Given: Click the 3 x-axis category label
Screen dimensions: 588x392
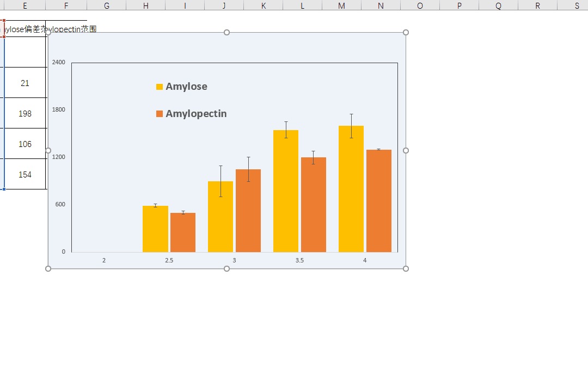Looking at the screenshot, I should pos(234,260).
